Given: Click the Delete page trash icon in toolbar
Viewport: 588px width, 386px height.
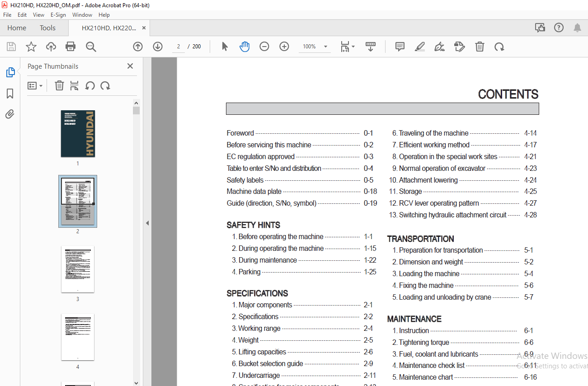Looking at the screenshot, I should click(480, 47).
